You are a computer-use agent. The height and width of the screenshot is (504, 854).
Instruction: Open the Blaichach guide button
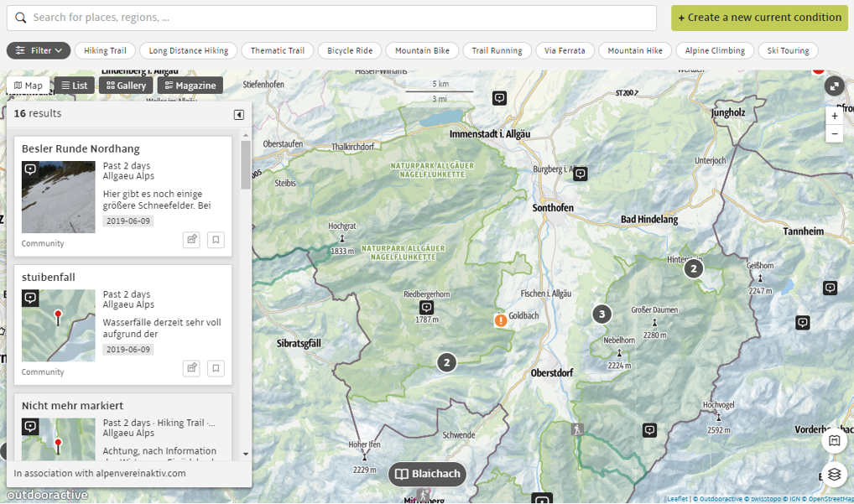[x=427, y=474]
